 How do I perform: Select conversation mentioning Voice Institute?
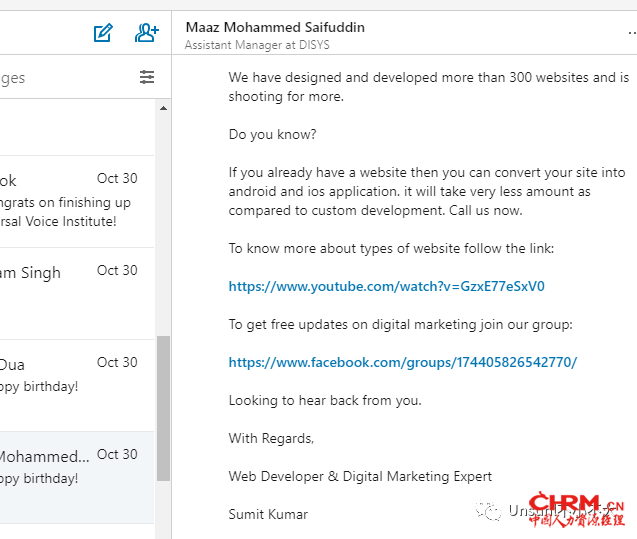tap(77, 201)
